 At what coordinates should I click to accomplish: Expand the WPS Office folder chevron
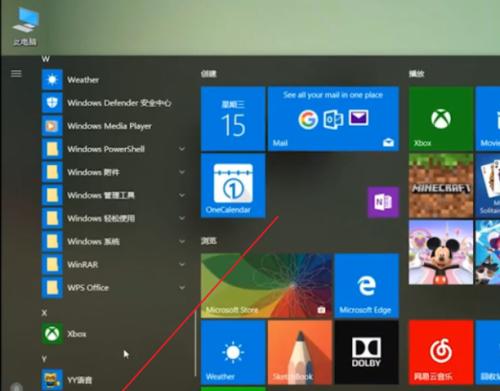coord(182,287)
